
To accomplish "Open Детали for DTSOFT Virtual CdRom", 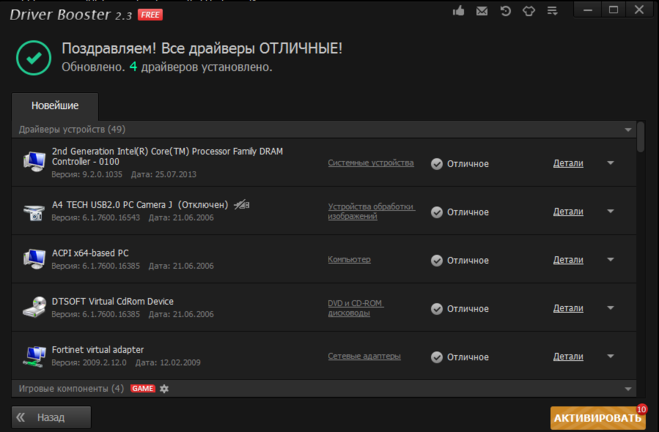I will coord(568,308).
